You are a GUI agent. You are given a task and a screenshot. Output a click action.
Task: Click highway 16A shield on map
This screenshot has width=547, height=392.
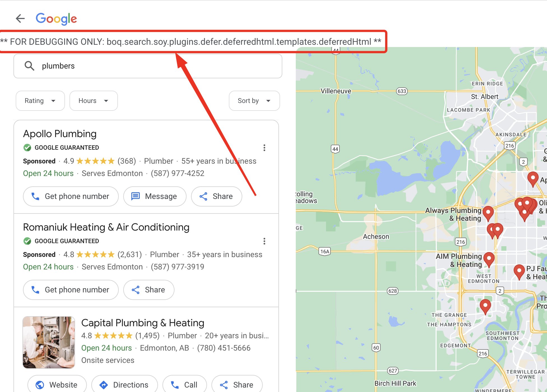pyautogui.click(x=325, y=251)
